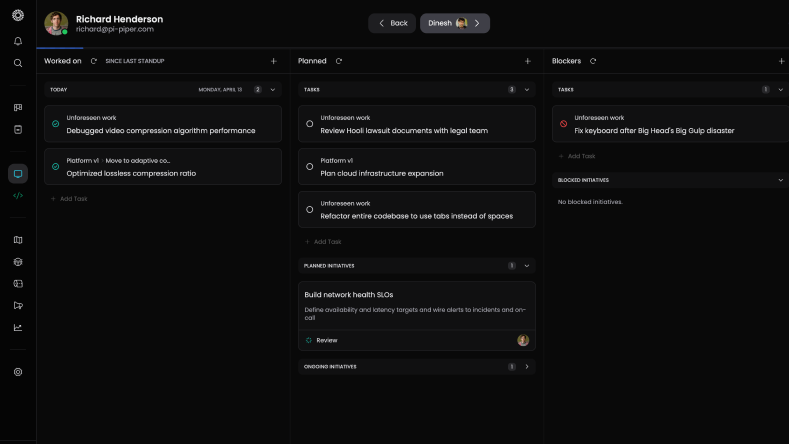789x444 pixels.
Task: Click the search magnifier icon in sidebar
Action: 18,63
